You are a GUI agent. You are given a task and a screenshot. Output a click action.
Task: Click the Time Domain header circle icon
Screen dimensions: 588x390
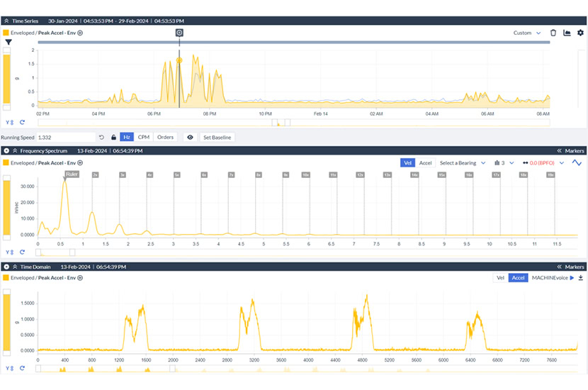coord(6,267)
